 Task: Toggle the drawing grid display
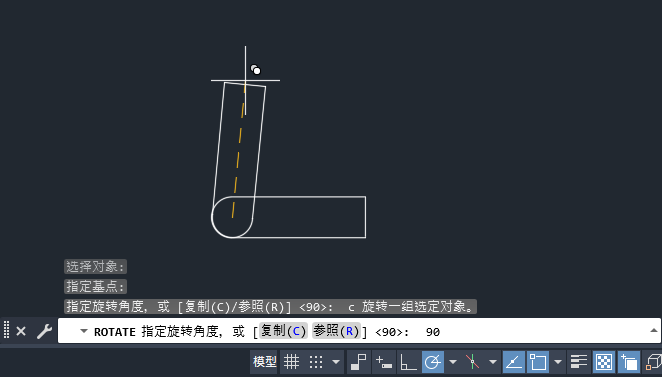click(291, 362)
